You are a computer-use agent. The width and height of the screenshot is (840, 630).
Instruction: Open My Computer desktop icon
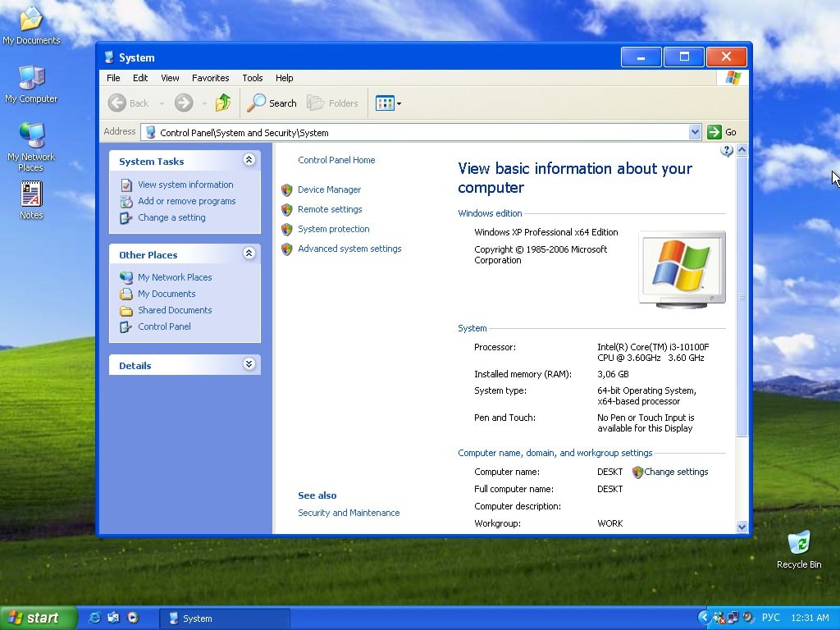coord(31,84)
